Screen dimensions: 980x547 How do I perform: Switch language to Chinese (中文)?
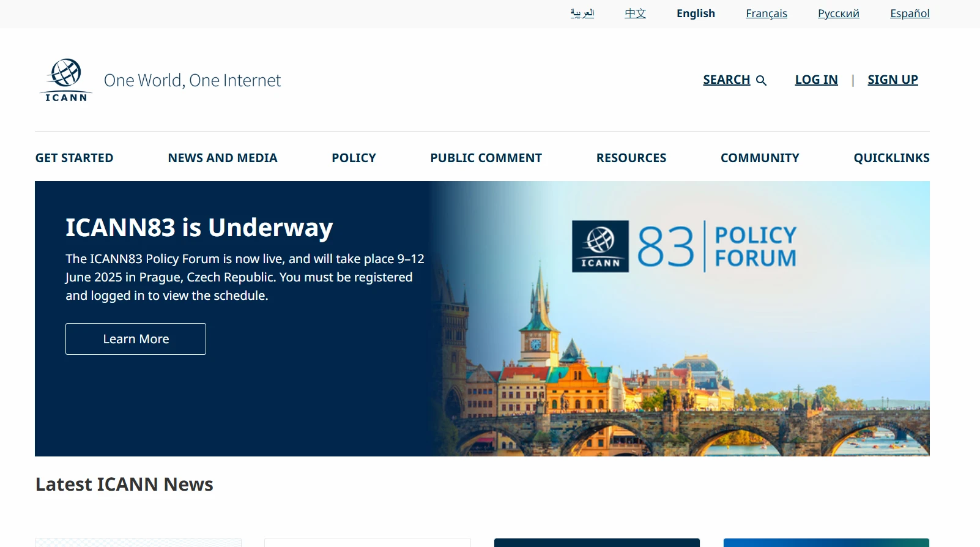pos(635,13)
